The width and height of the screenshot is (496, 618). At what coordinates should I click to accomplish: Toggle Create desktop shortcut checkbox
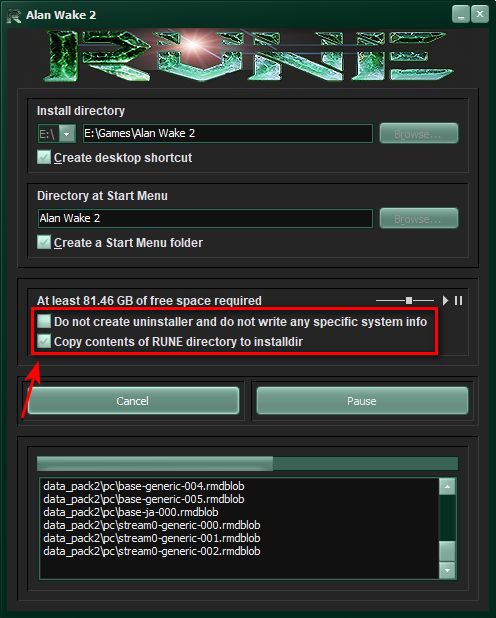tap(44, 157)
